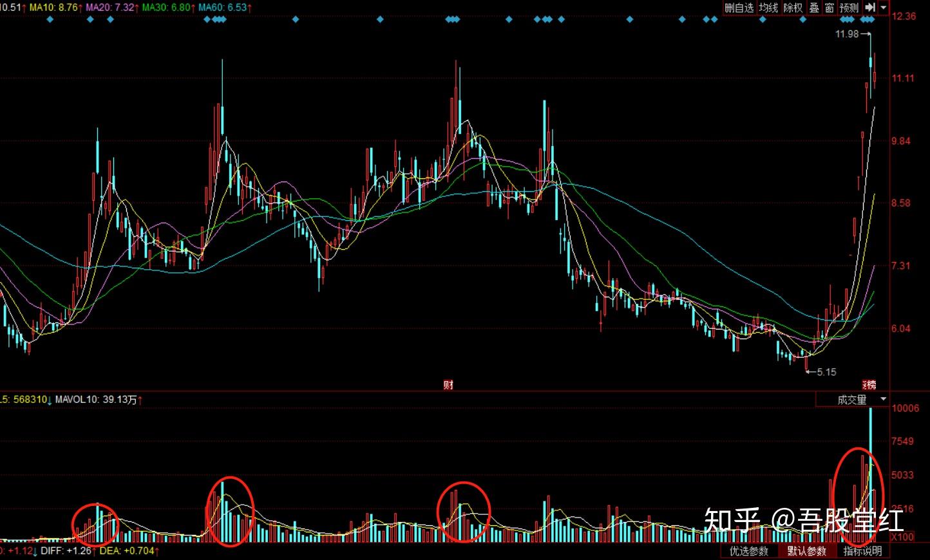Click 删自选 remove from watchlist button
Viewport: 930px width, 560px height.
point(739,8)
